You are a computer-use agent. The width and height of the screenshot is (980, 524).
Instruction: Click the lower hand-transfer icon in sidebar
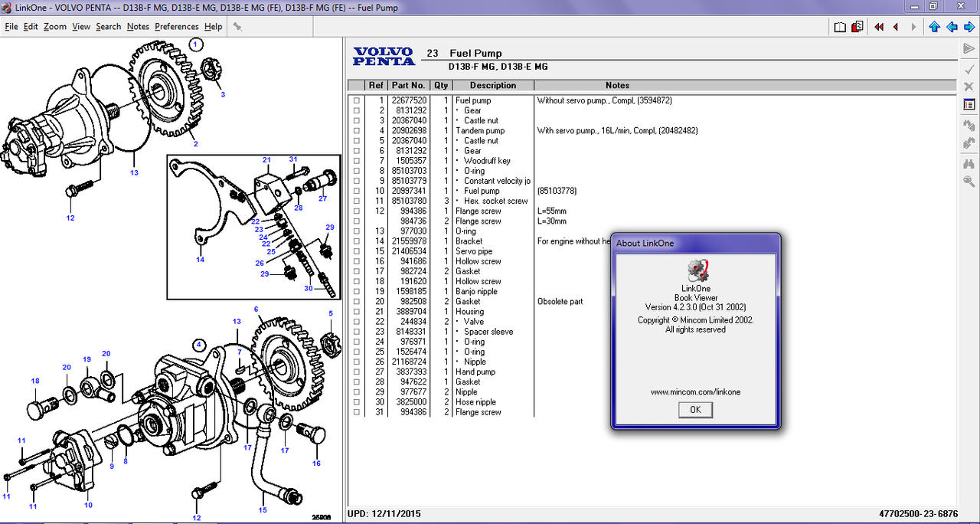click(969, 142)
